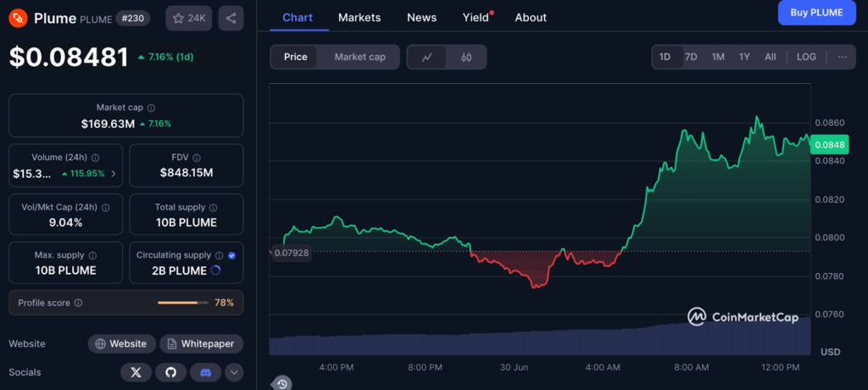Switch to candlestick chart view icon
Image resolution: width=868 pixels, height=390 pixels.
click(x=466, y=57)
